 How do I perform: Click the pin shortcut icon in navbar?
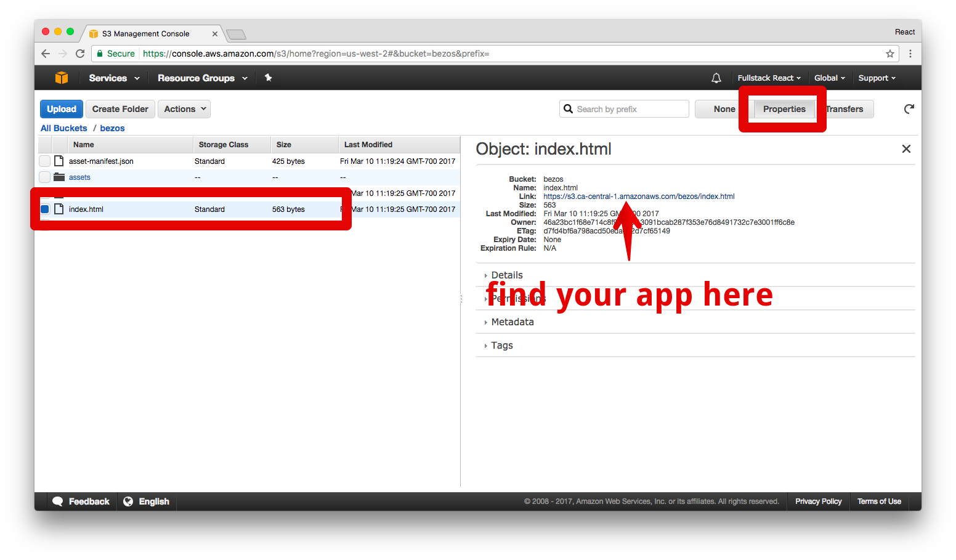(268, 78)
